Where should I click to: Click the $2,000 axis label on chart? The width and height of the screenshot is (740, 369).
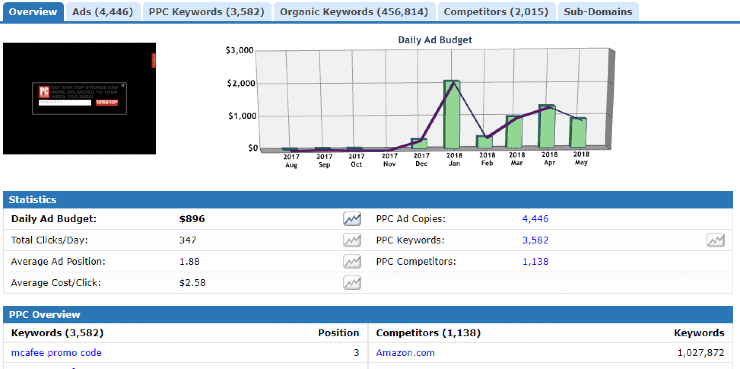click(x=240, y=83)
